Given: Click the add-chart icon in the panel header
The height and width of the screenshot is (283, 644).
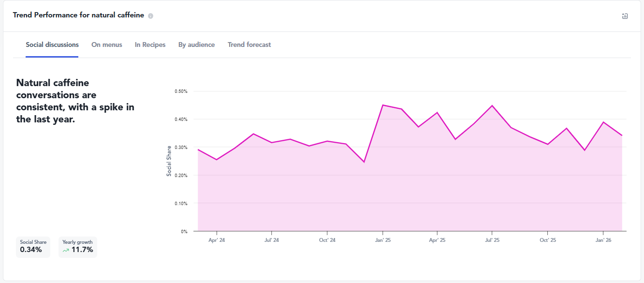Looking at the screenshot, I should [625, 16].
